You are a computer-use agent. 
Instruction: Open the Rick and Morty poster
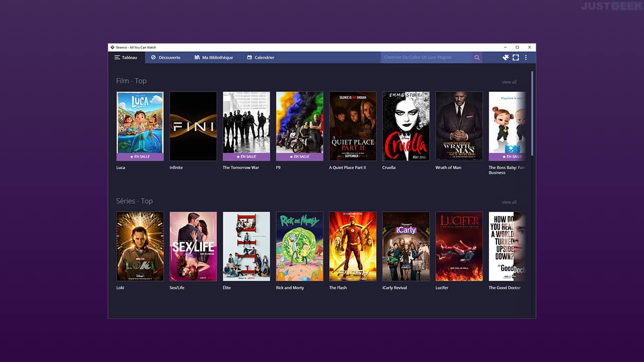pyautogui.click(x=300, y=246)
